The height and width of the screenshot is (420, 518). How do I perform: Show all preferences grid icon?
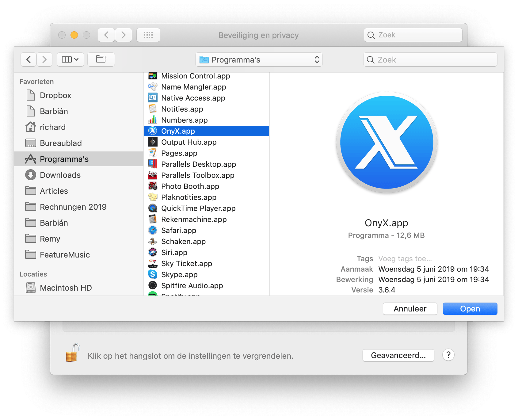(x=148, y=35)
